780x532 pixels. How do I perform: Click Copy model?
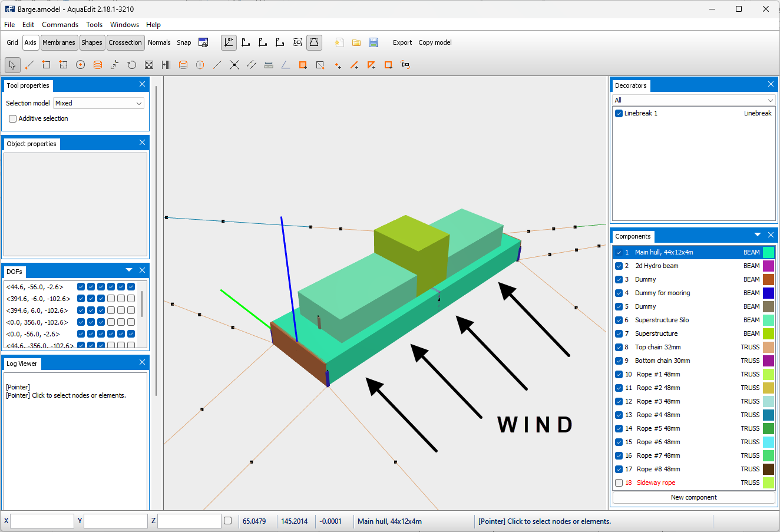435,42
